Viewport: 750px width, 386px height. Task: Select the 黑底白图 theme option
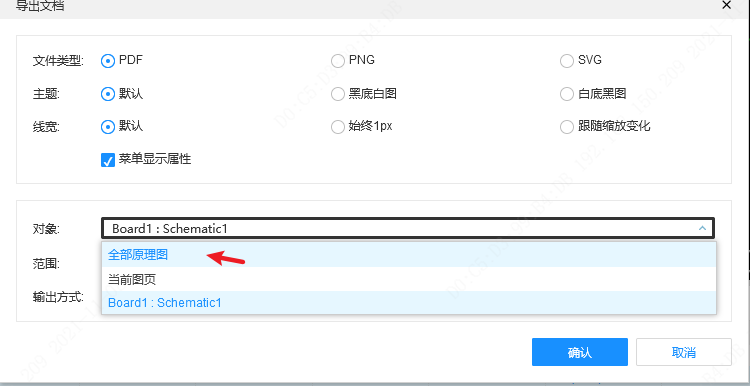coord(338,94)
